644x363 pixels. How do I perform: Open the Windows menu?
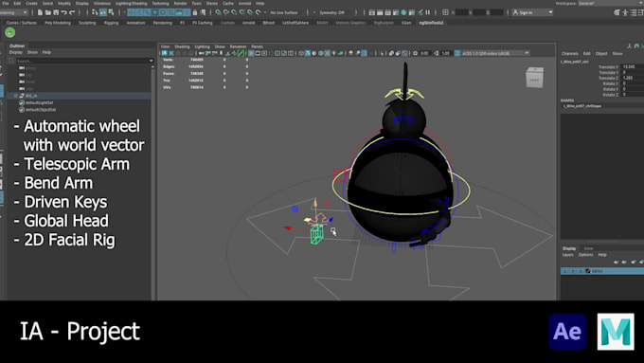click(x=102, y=3)
